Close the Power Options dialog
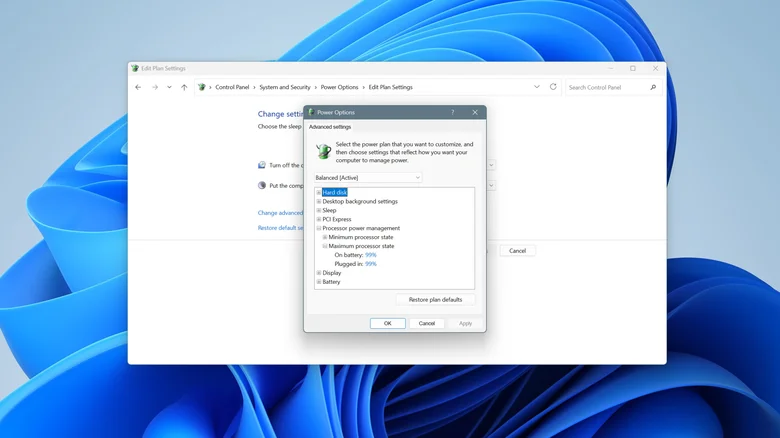 point(475,112)
